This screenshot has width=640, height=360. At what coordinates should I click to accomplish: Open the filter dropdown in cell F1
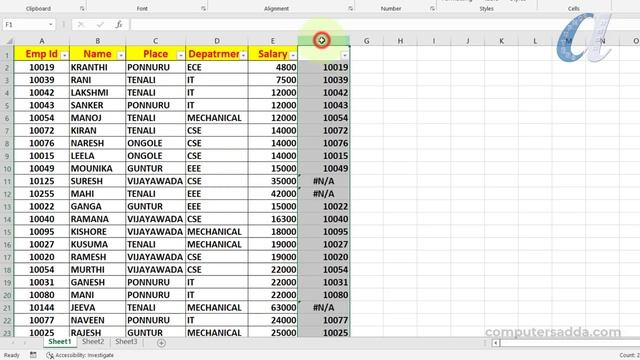click(x=345, y=55)
